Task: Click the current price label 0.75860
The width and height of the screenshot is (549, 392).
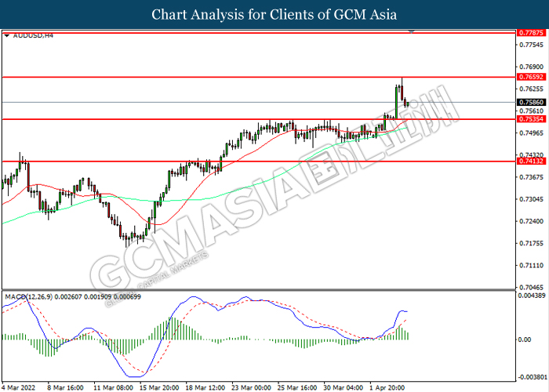Action: [531, 102]
